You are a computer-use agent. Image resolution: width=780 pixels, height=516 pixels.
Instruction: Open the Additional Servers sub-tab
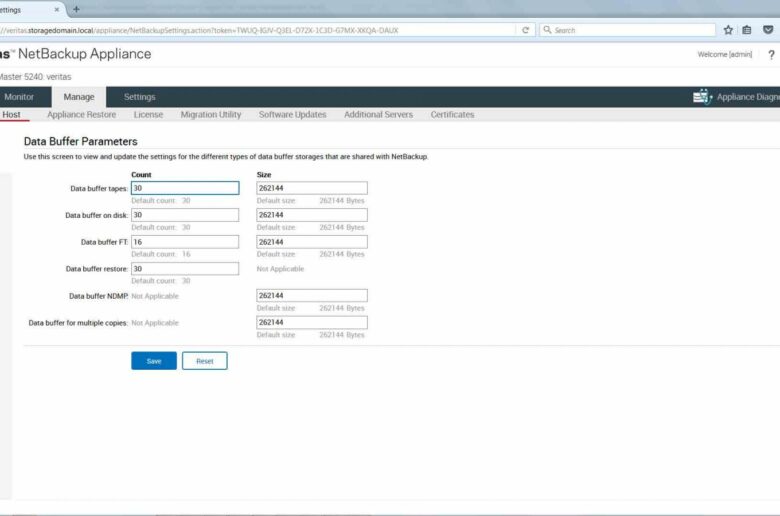[x=379, y=114]
